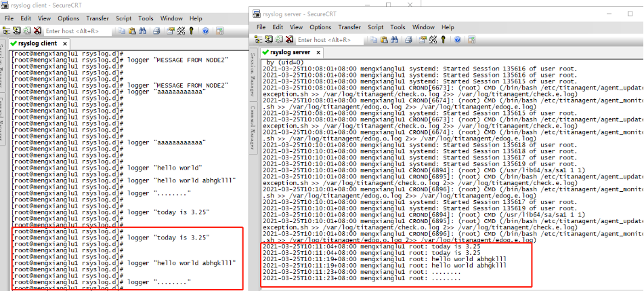Open Connect dialog icon in rsyslog client toolbar

[x=7, y=31]
